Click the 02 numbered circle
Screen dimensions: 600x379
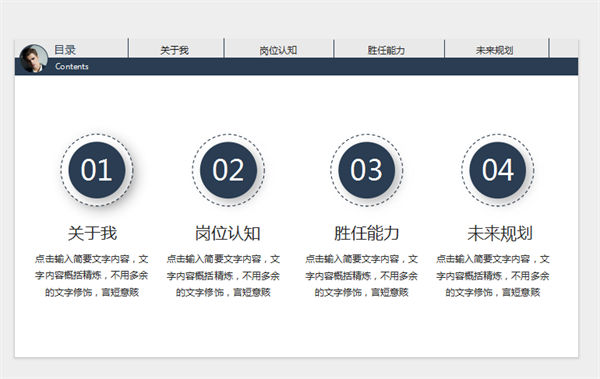point(228,170)
